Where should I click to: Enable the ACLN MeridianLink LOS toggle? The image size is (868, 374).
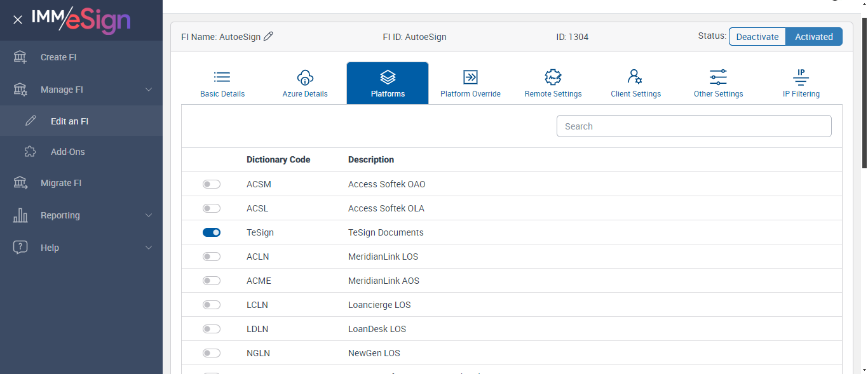[x=212, y=257]
